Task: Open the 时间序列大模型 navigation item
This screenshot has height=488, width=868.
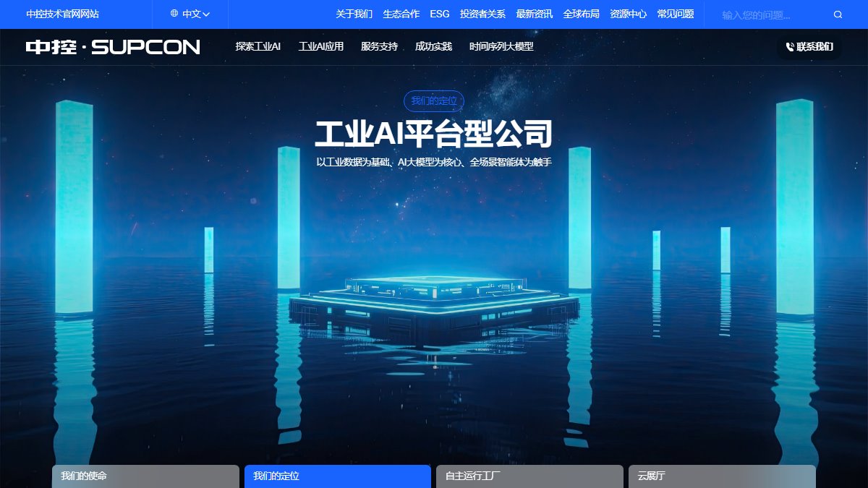Action: [501, 47]
